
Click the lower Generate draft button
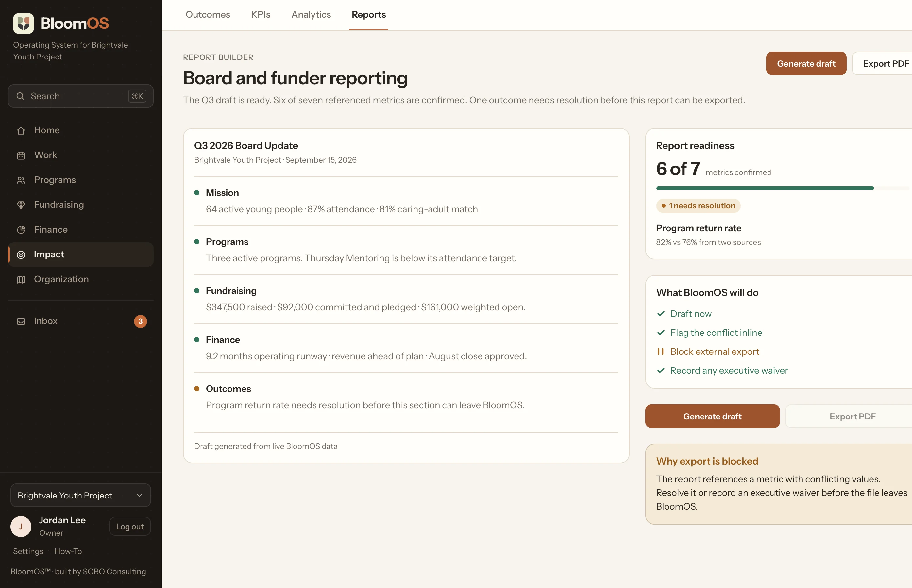point(712,416)
